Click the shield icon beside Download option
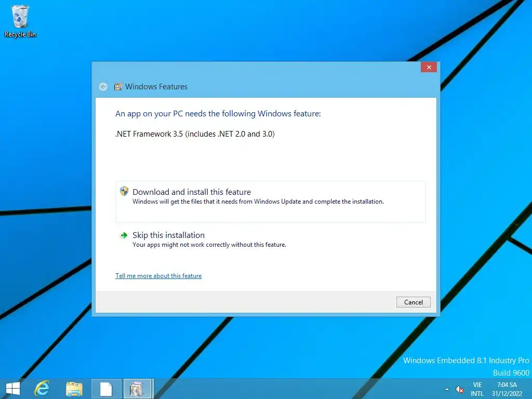Image resolution: width=532 pixels, height=399 pixels. tap(124, 191)
